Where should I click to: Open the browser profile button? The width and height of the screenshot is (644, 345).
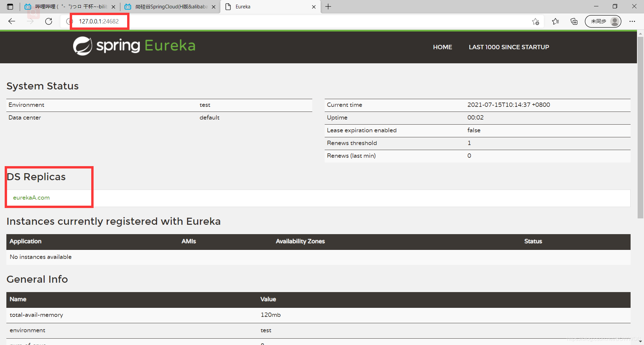603,21
